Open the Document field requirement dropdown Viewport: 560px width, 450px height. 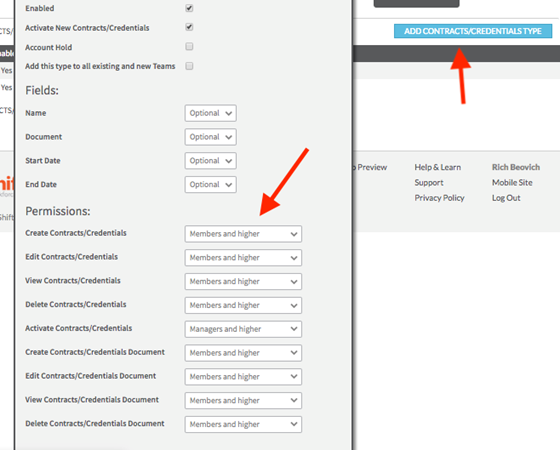[210, 137]
